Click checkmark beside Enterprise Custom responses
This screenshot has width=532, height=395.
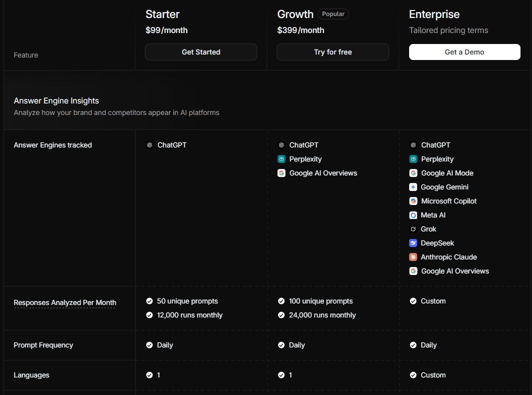413,301
